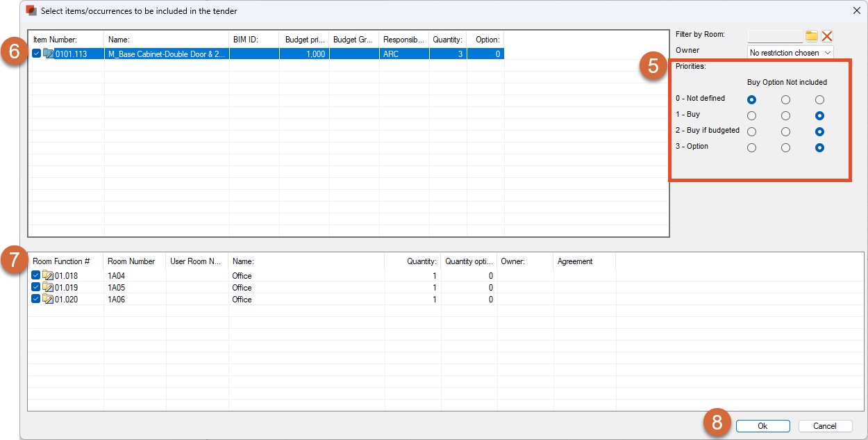Open the Owner restriction dropdown
This screenshot has height=440, width=868.
[x=790, y=53]
